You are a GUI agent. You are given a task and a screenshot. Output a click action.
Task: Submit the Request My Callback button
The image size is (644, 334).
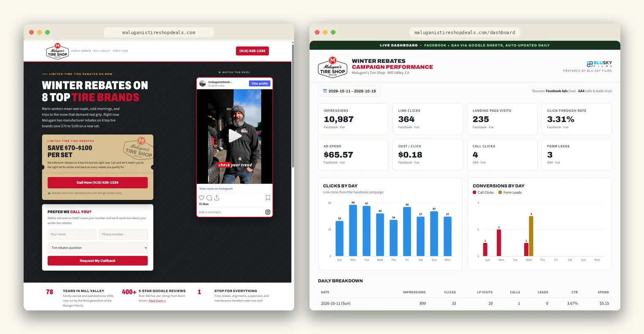point(97,261)
